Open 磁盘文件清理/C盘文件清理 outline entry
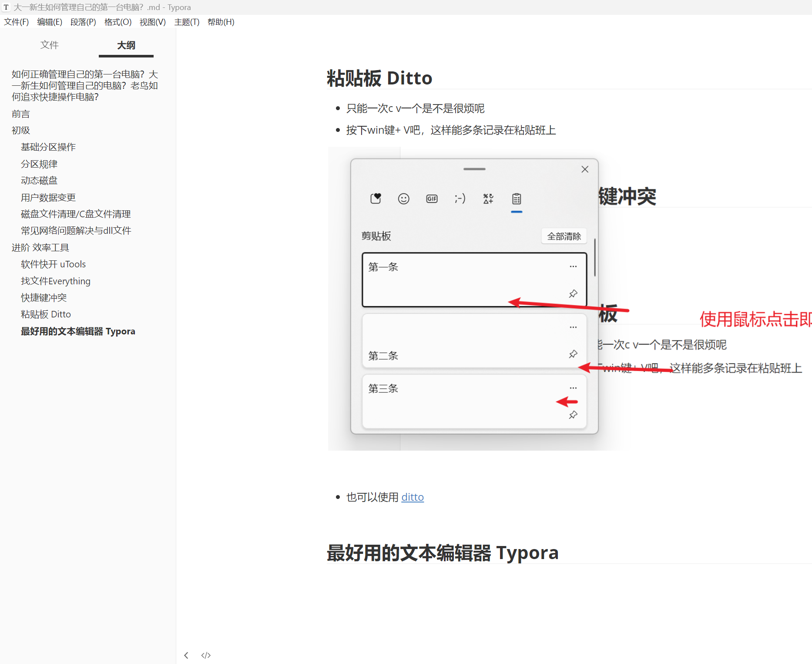812x664 pixels. (76, 214)
